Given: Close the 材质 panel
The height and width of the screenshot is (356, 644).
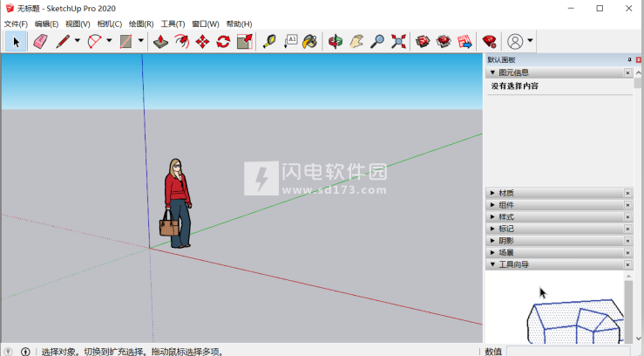Looking at the screenshot, I should 627,193.
